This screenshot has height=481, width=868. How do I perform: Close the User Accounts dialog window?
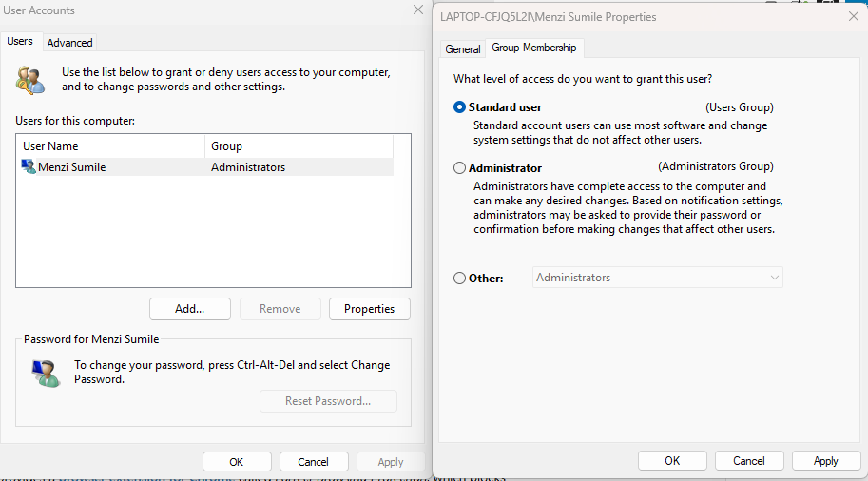pos(417,10)
